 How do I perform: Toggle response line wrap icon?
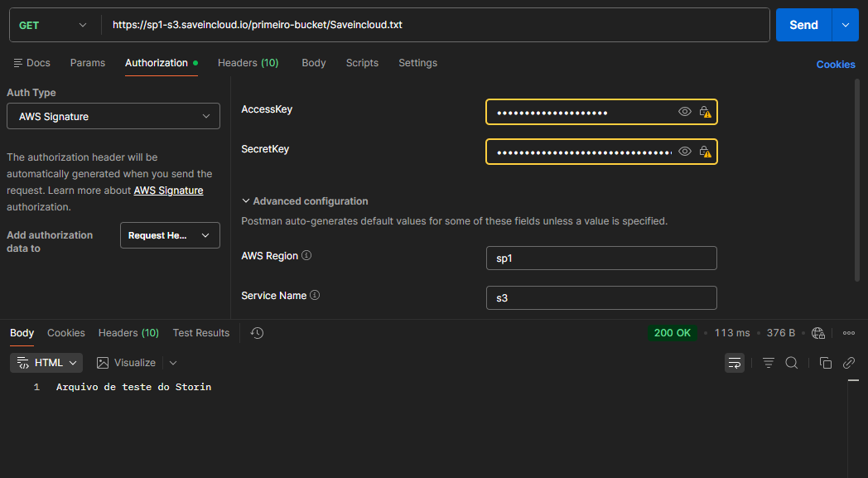tap(735, 363)
